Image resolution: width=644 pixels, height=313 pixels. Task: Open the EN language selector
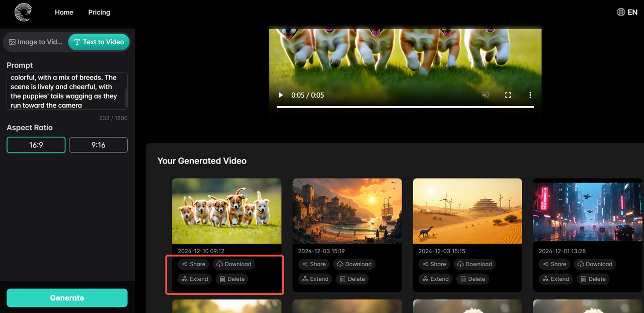[x=627, y=12]
